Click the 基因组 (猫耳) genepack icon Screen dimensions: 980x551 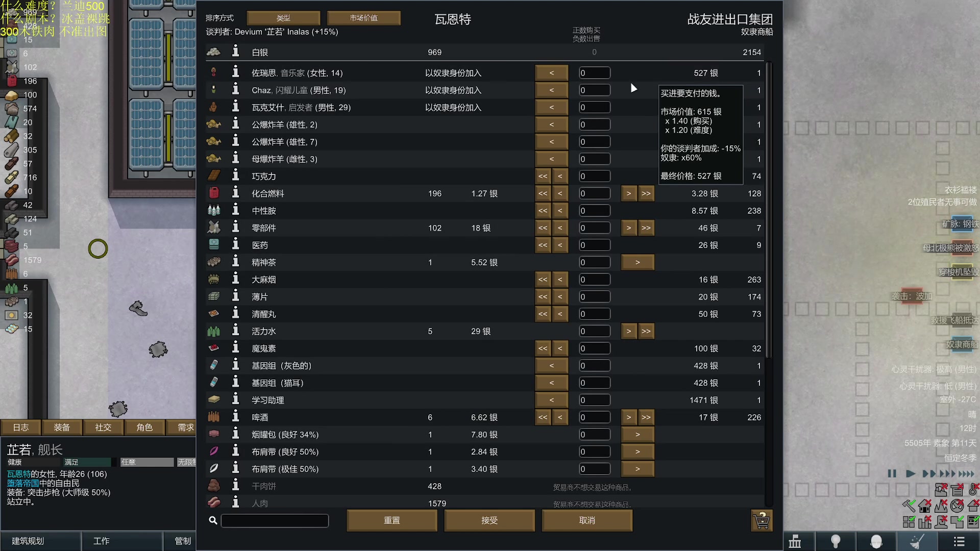tap(214, 383)
